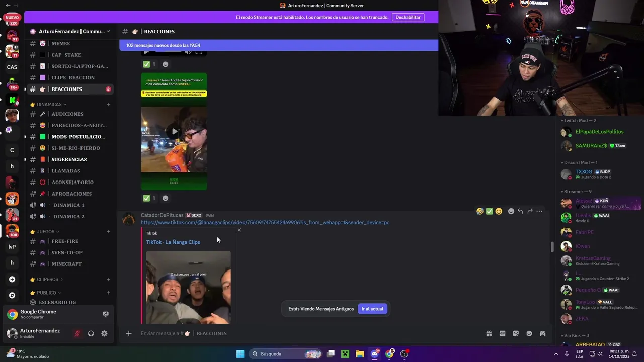Click the plus attach button in message bar

coord(129,333)
